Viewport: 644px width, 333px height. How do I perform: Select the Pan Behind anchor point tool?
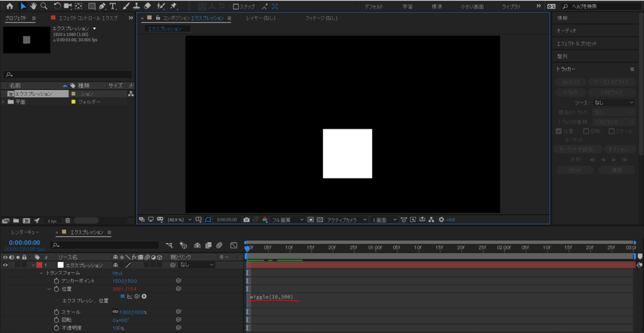(79, 6)
